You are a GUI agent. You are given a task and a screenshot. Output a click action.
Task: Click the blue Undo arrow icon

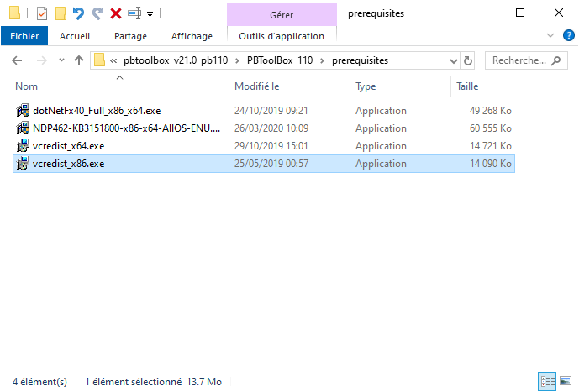78,13
